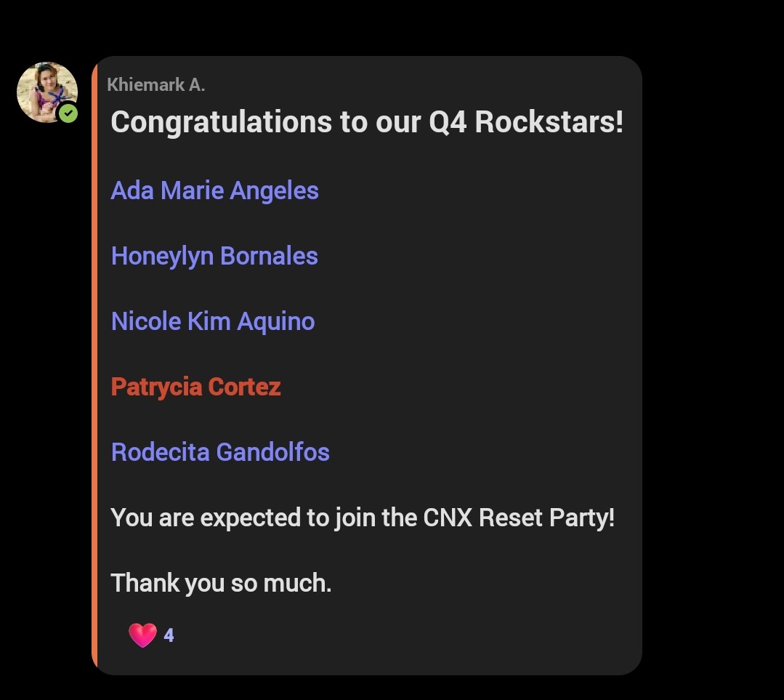Click the reaction count number 4
This screenshot has height=700, width=784.
tap(169, 635)
